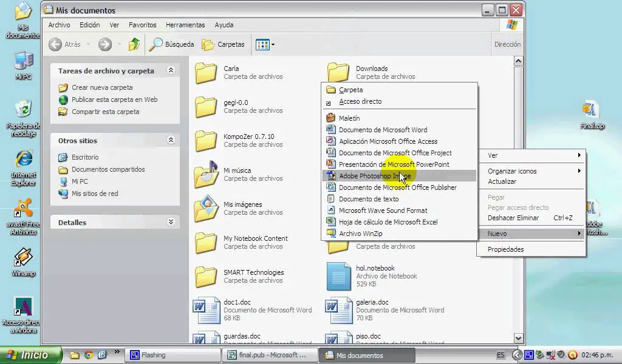This screenshot has width=622, height=364.
Task: Collapse the Tareas de archivo y carpeta panel
Action: tap(171, 70)
